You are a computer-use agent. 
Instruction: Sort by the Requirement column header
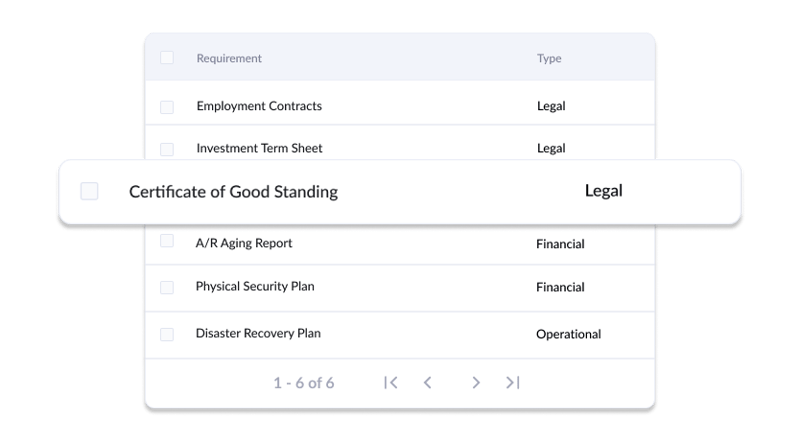[x=229, y=58]
